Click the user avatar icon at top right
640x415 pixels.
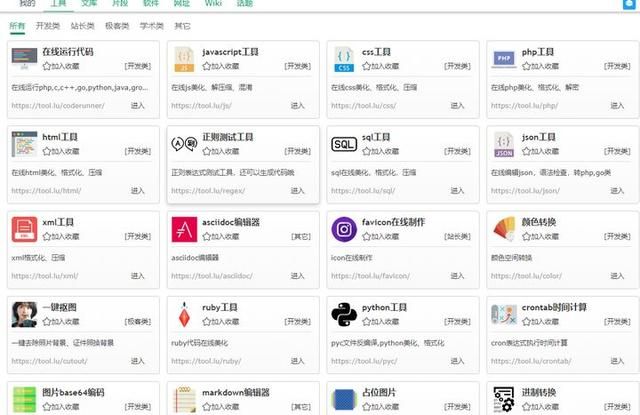click(x=629, y=4)
